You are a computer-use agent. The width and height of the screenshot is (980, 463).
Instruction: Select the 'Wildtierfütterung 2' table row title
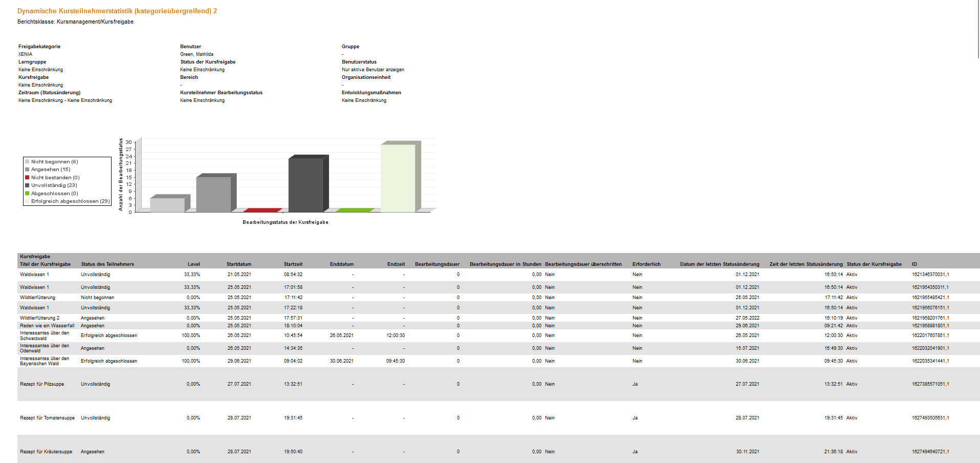click(39, 318)
